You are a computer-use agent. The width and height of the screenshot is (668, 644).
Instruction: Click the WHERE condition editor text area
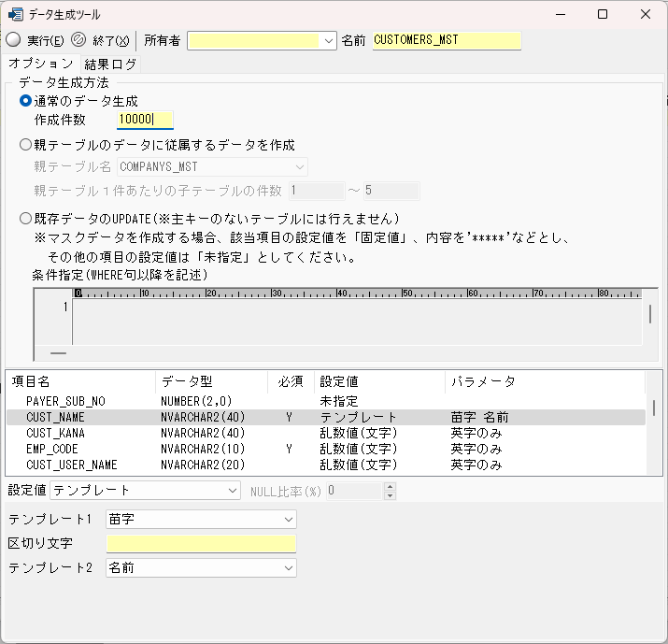357,322
